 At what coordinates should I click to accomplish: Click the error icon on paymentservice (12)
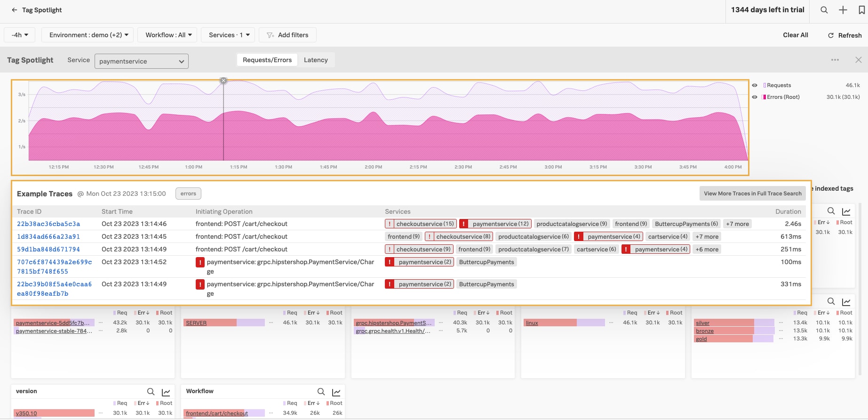[463, 224]
